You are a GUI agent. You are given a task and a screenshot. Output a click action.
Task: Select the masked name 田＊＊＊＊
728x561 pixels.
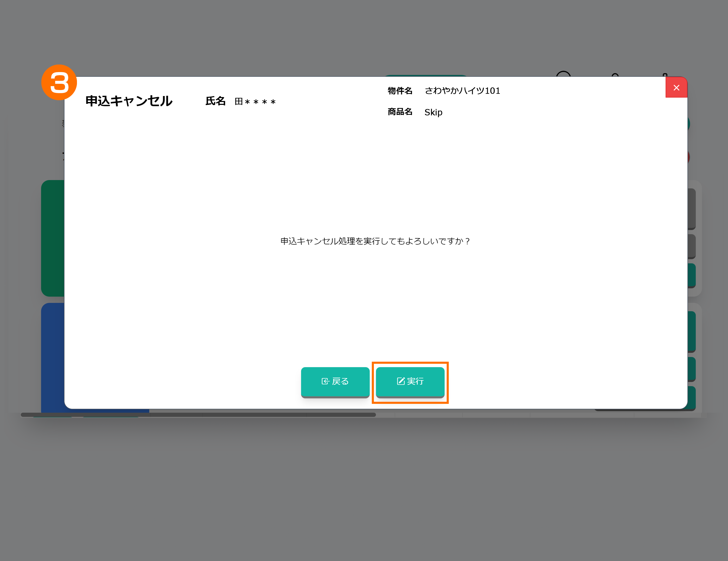[x=255, y=102]
